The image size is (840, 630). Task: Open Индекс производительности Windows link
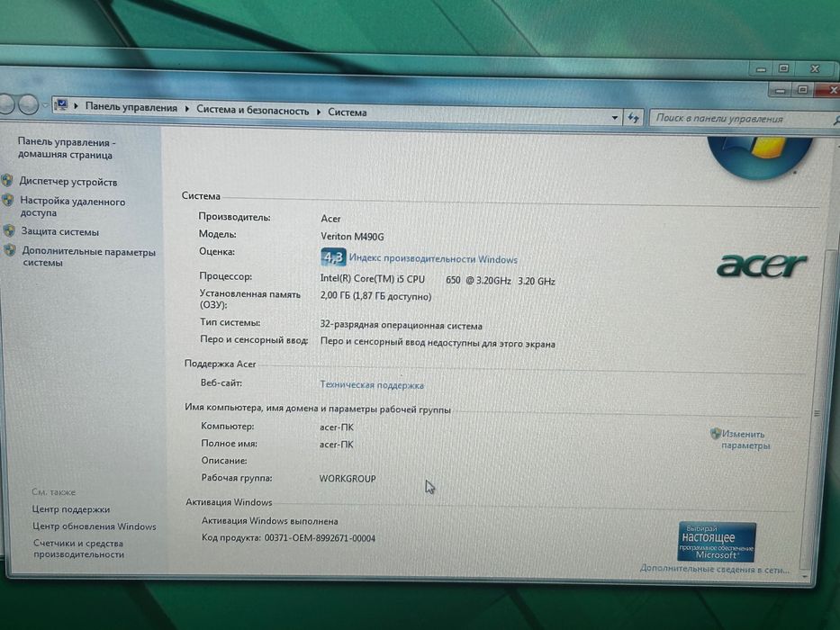(433, 259)
